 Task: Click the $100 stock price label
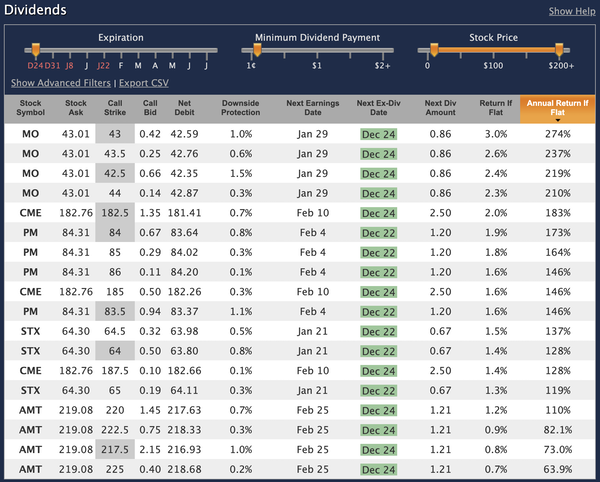493,66
